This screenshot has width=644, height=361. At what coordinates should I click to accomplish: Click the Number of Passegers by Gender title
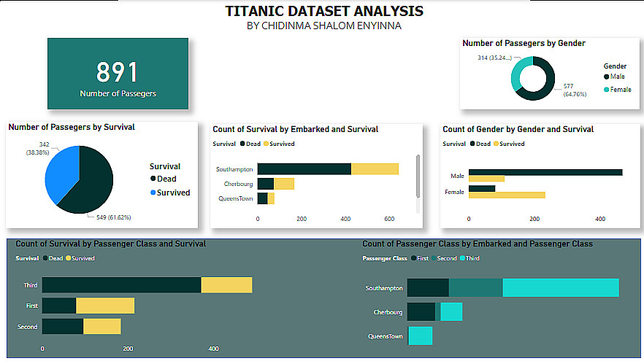[524, 43]
